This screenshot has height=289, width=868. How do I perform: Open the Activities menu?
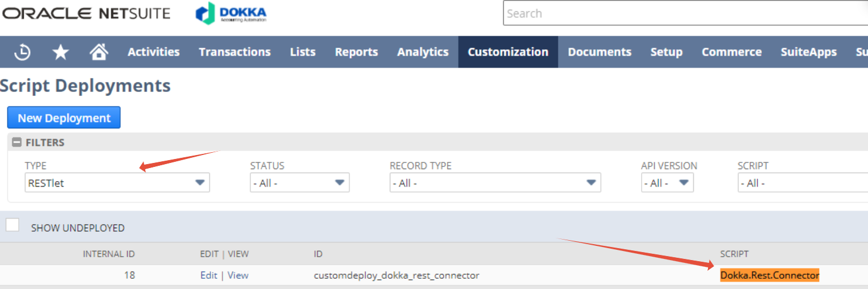pos(154,52)
